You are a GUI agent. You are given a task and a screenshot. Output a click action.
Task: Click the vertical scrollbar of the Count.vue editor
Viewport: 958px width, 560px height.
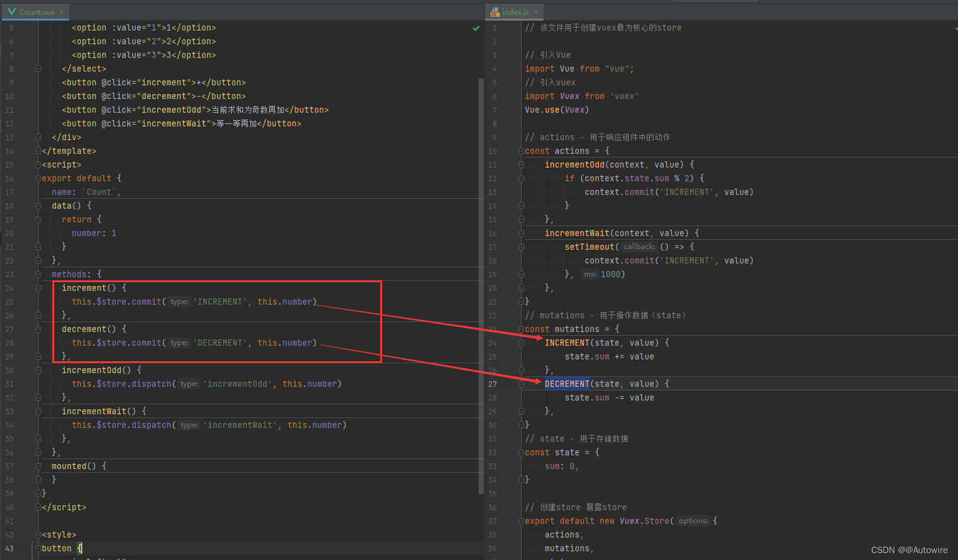481,285
